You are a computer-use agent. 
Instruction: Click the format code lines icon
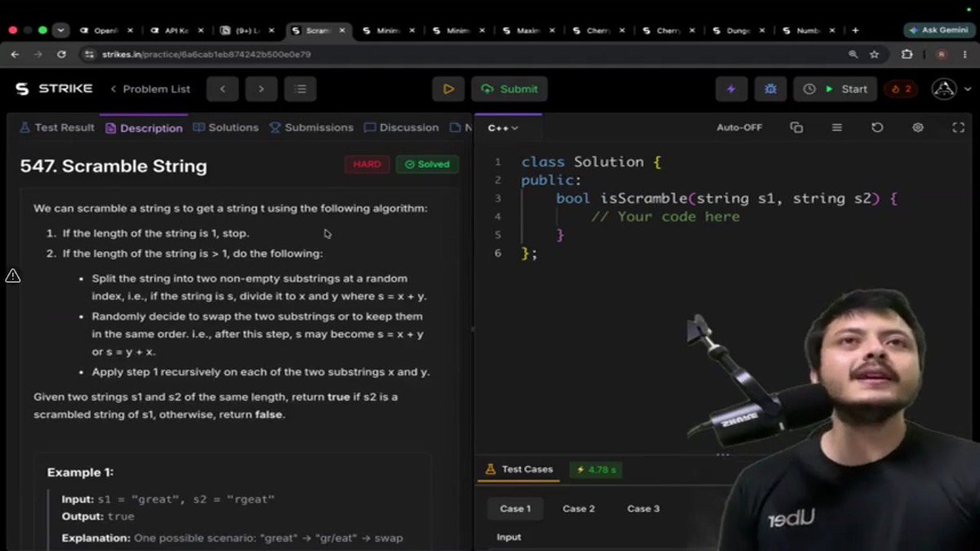coord(837,127)
